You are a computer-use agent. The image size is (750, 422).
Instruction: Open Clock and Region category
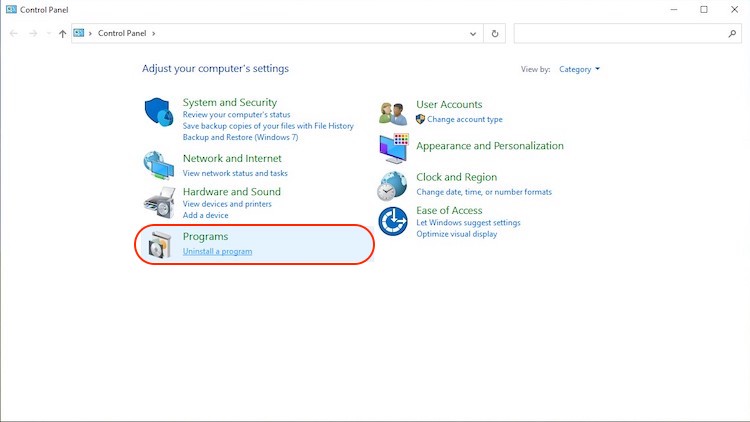[456, 177]
